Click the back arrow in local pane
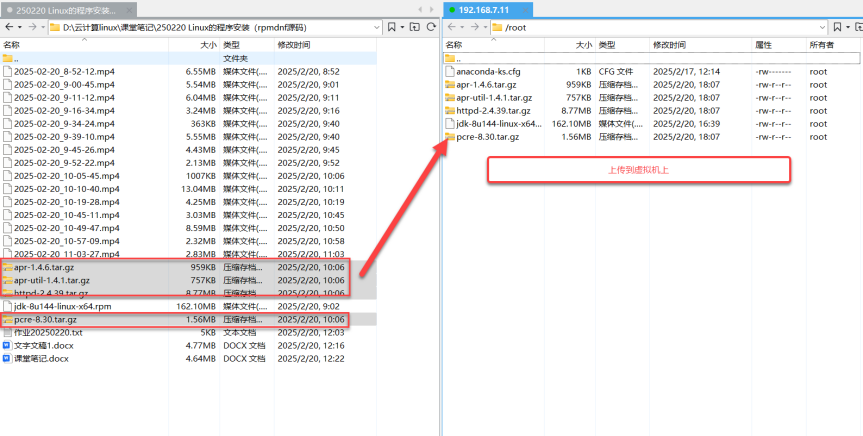863x436 pixels. (8, 27)
